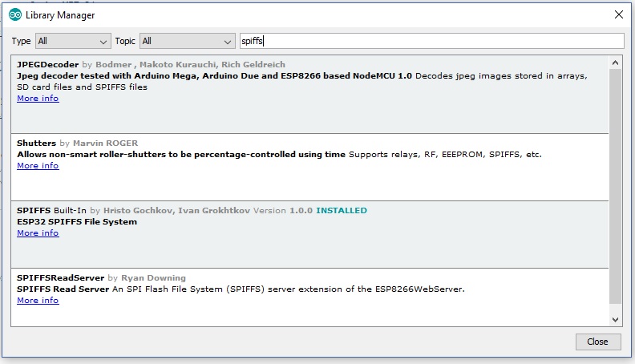Click authors Hristo Gochkov, Ivan Grokhtkov
Screen dimensions: 635x364
coord(176,211)
